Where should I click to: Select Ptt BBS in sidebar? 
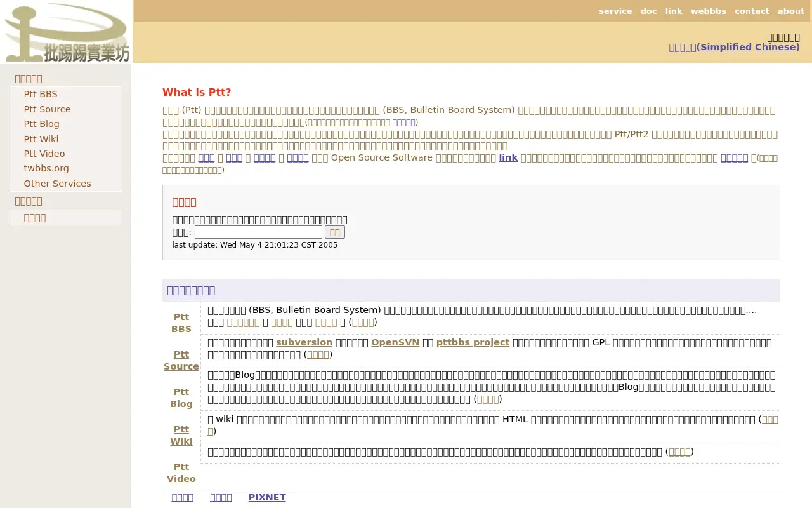(41, 94)
